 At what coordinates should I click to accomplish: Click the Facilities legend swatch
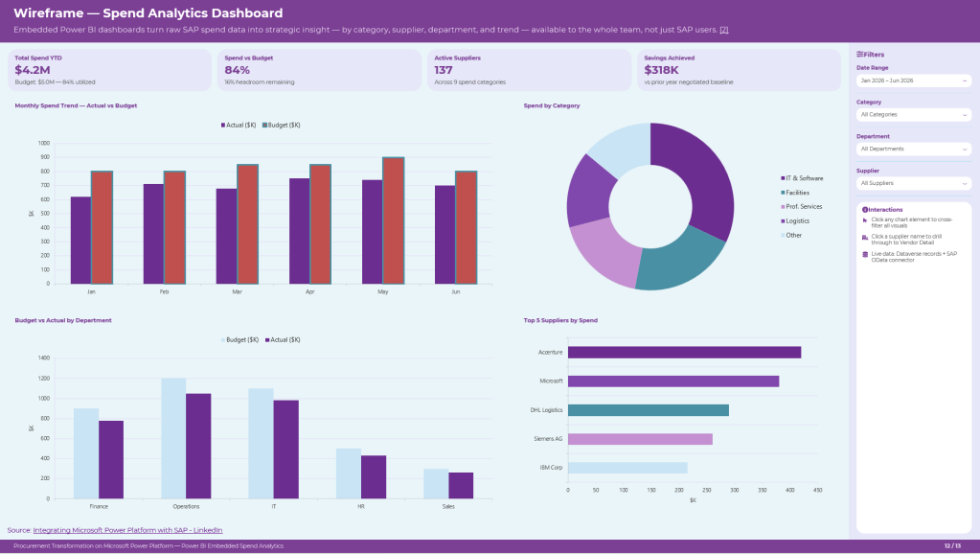coord(783,193)
